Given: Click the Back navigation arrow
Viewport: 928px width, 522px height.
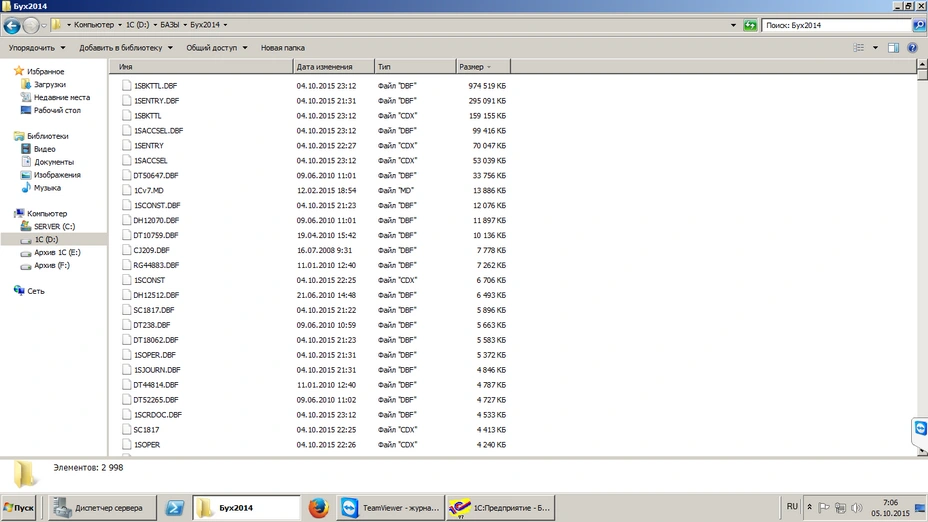Looking at the screenshot, I should pyautogui.click(x=12, y=25).
